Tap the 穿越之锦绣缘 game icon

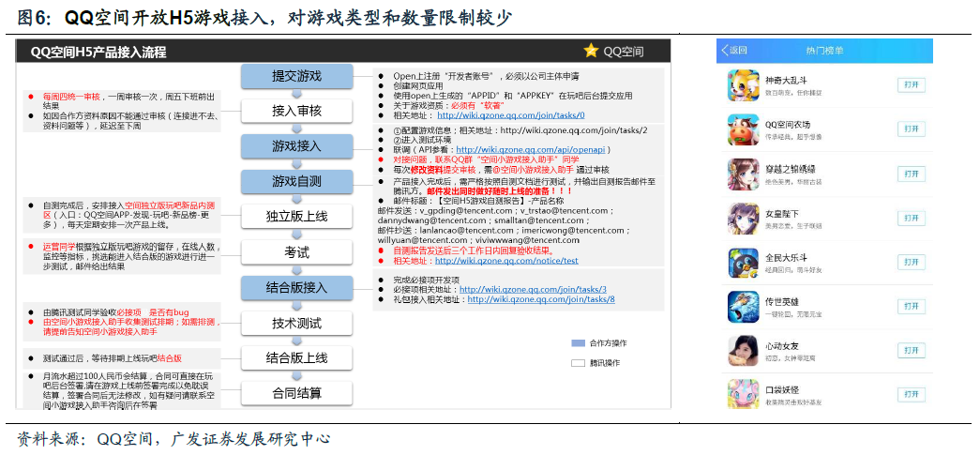[743, 174]
